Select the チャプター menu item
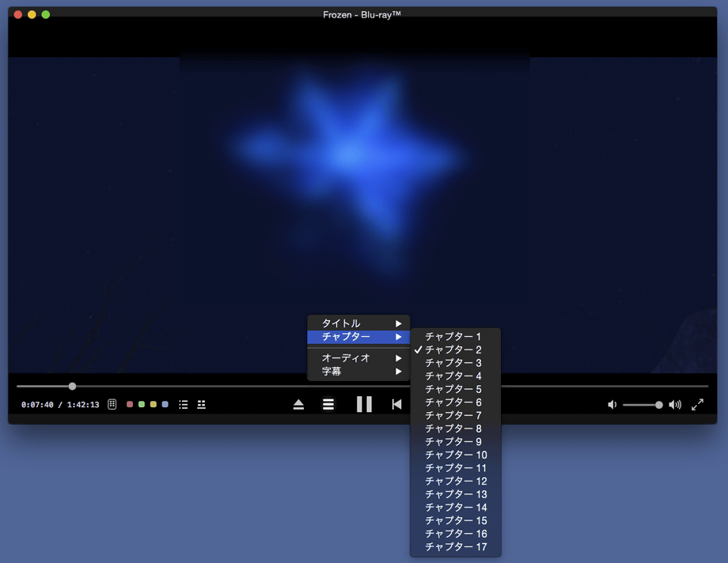The height and width of the screenshot is (563, 728). pyautogui.click(x=358, y=337)
